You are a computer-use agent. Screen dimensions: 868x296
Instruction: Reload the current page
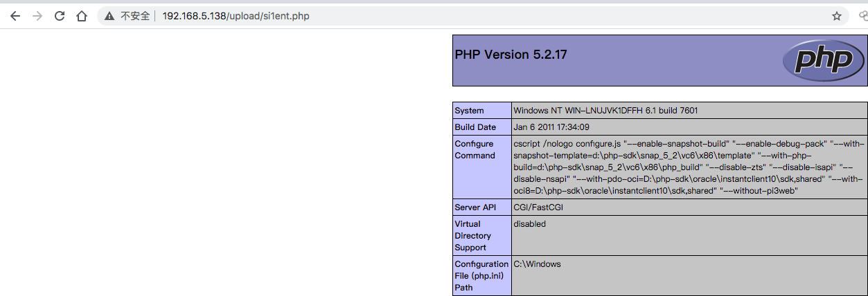point(60,16)
